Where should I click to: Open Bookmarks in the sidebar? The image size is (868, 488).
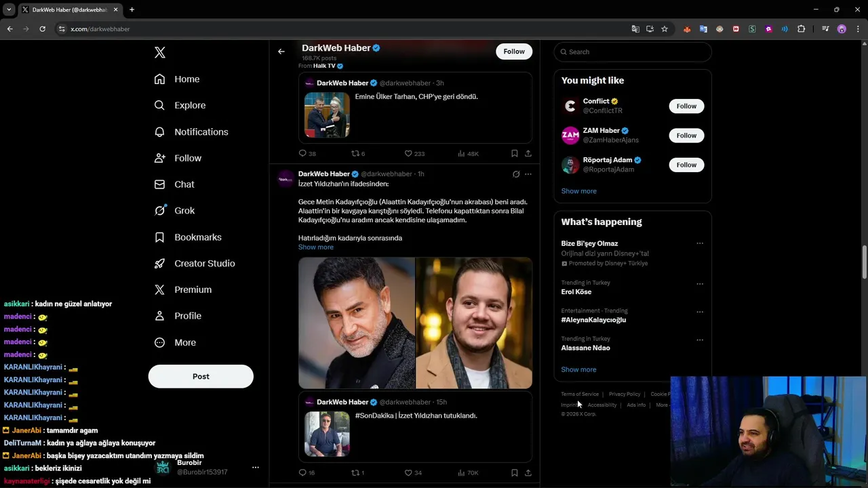(188, 237)
